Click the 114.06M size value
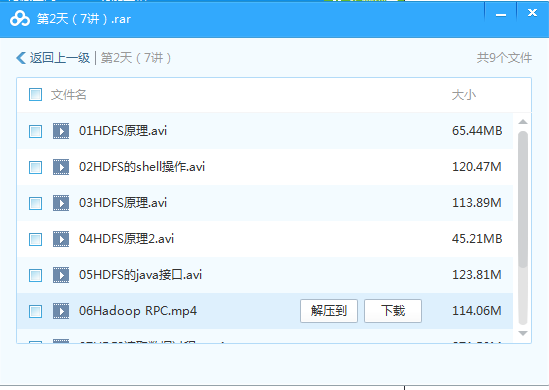The image size is (549, 390). (477, 311)
